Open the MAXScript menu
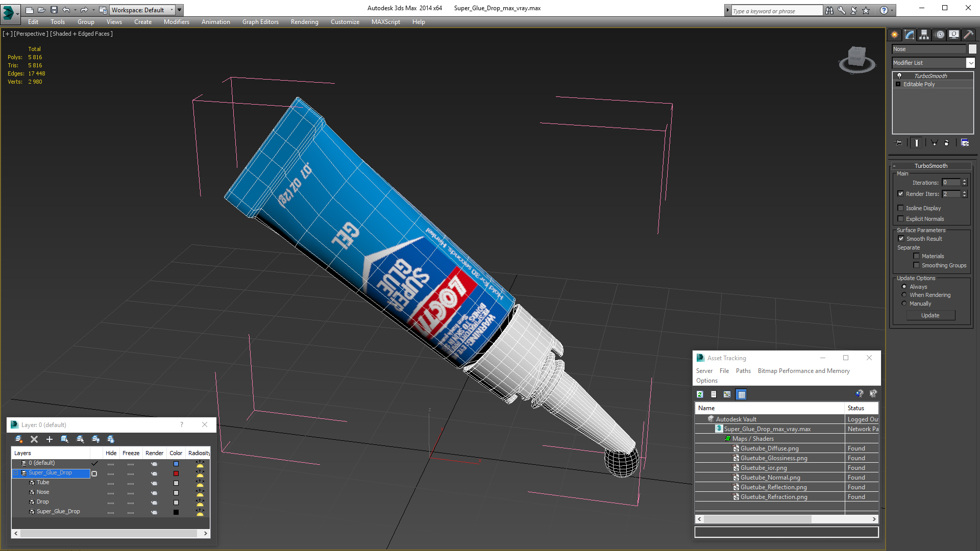This screenshot has width=980, height=551. pyautogui.click(x=385, y=22)
